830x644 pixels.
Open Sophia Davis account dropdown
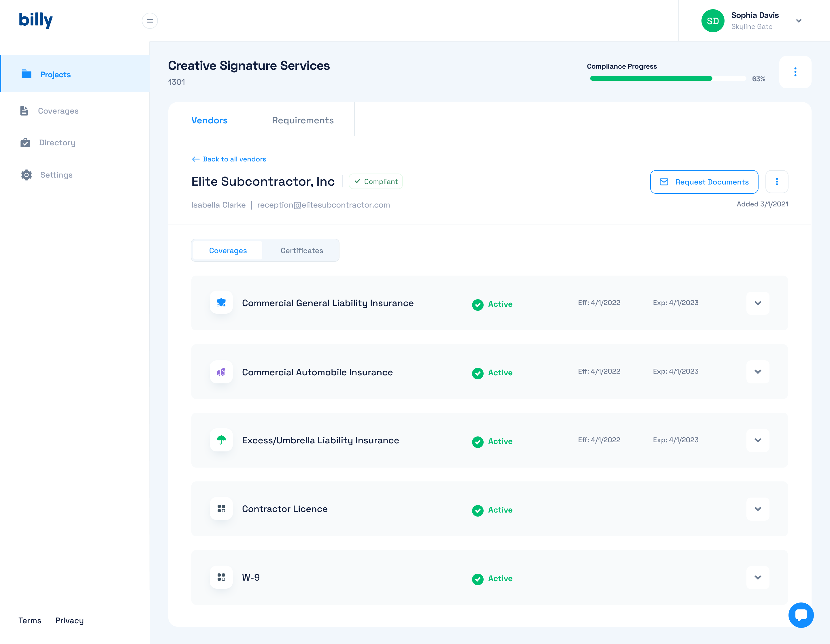click(799, 21)
